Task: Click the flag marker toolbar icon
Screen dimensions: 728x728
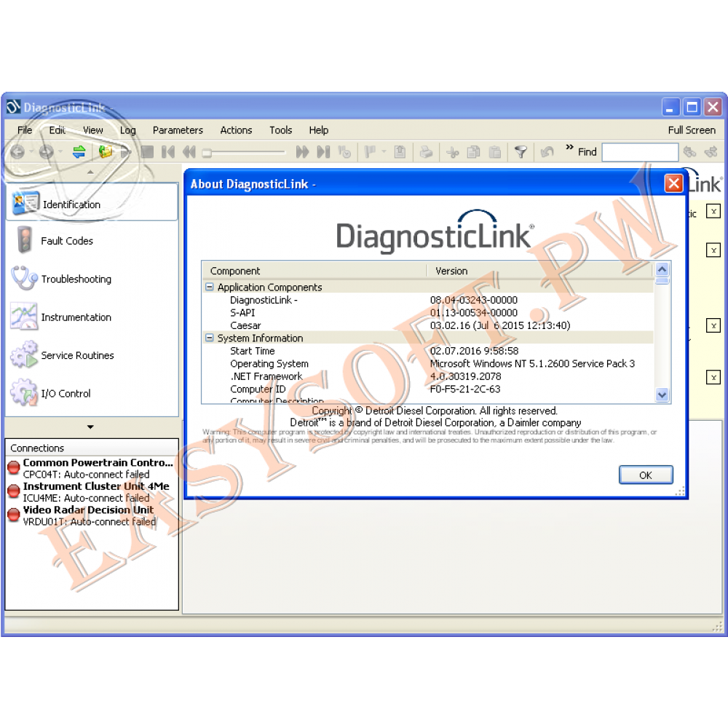Action: point(370,152)
